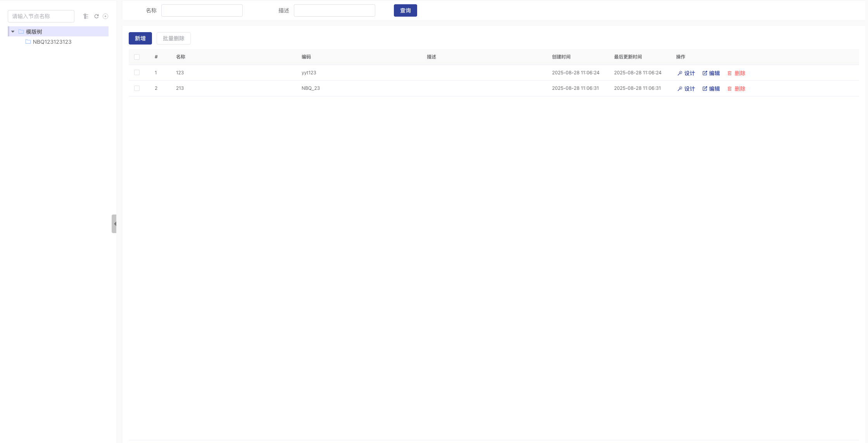Click 编辑 for row yyt123
Image resolution: width=868 pixels, height=443 pixels.
711,73
